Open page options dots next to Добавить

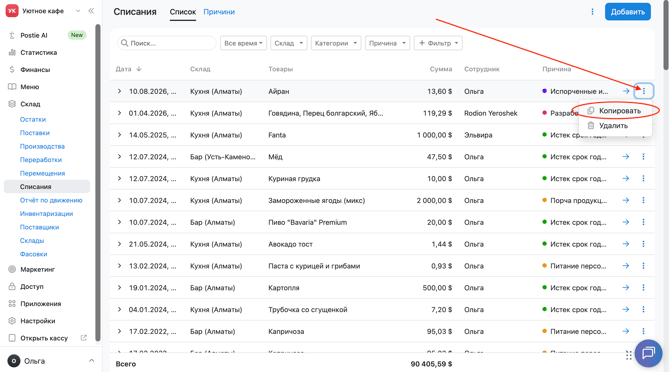pos(592,12)
